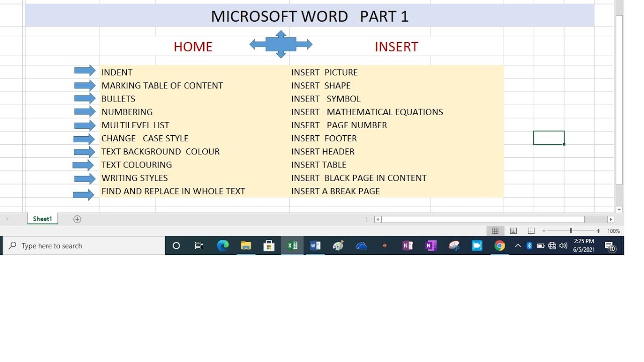
Task: Add a new sheet with plus button
Action: coord(77,219)
